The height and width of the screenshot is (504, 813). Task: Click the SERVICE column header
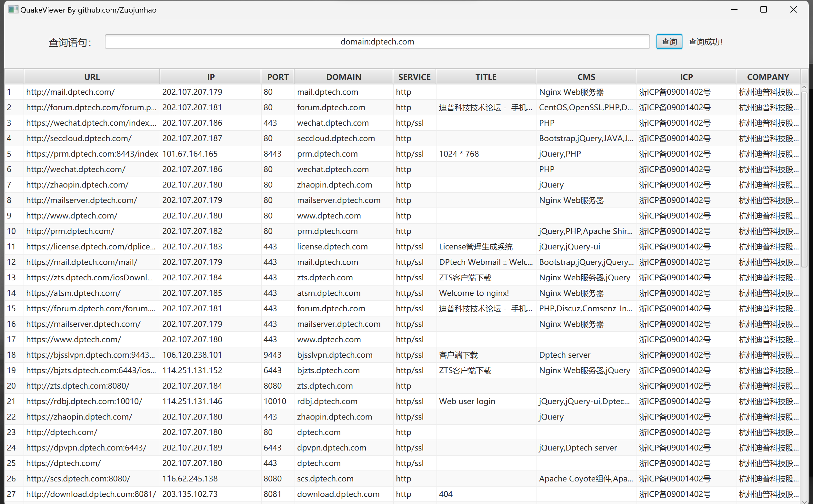coord(414,77)
